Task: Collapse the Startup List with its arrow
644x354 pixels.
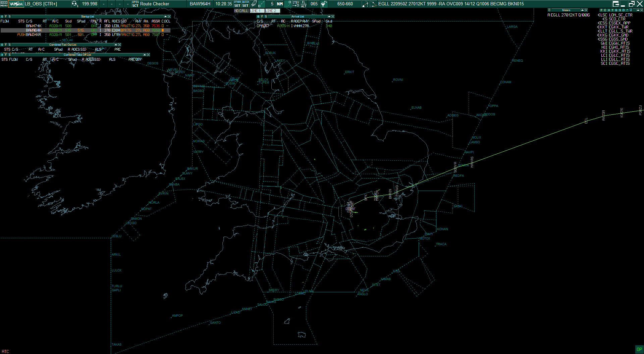Action: click(165, 16)
